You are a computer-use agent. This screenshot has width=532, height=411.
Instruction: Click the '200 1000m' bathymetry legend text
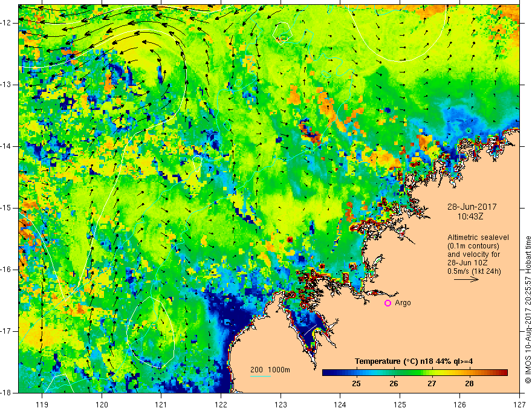click(270, 370)
